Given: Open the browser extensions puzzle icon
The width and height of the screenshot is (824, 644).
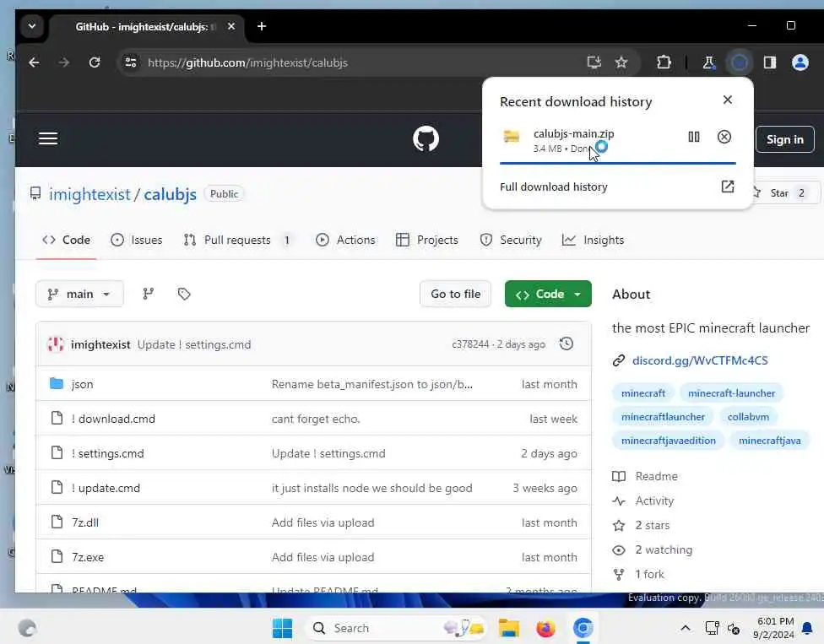Looking at the screenshot, I should (664, 62).
